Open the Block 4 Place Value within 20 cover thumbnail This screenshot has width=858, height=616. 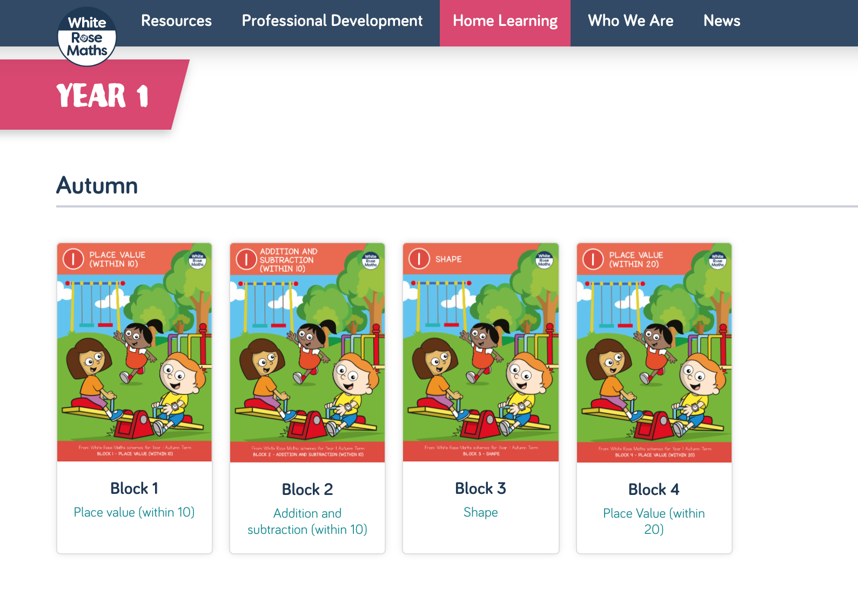(654, 353)
